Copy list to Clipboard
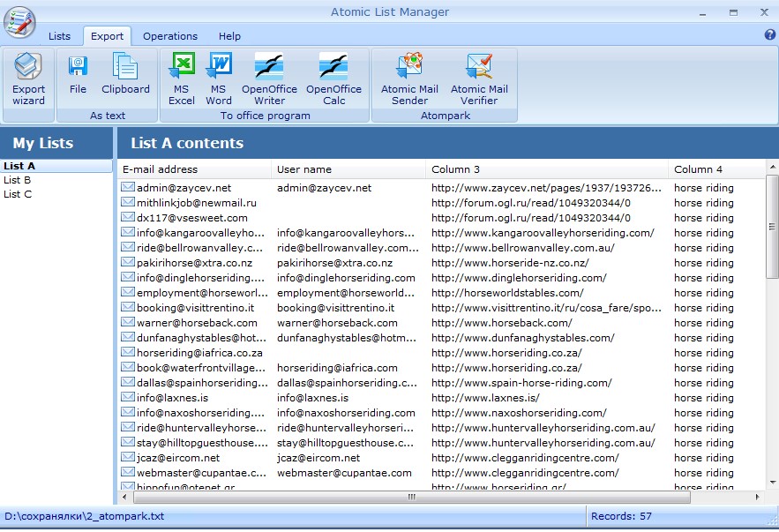The image size is (779, 532). point(125,75)
